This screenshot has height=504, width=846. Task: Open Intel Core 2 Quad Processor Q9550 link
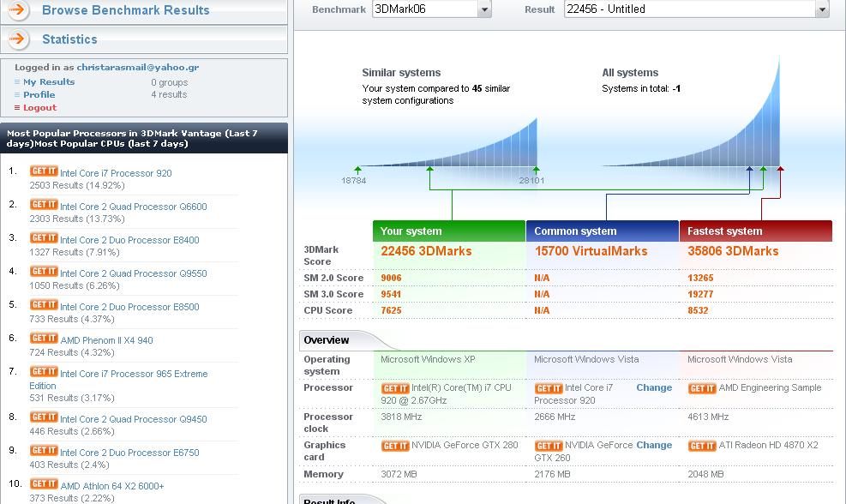click(133, 273)
